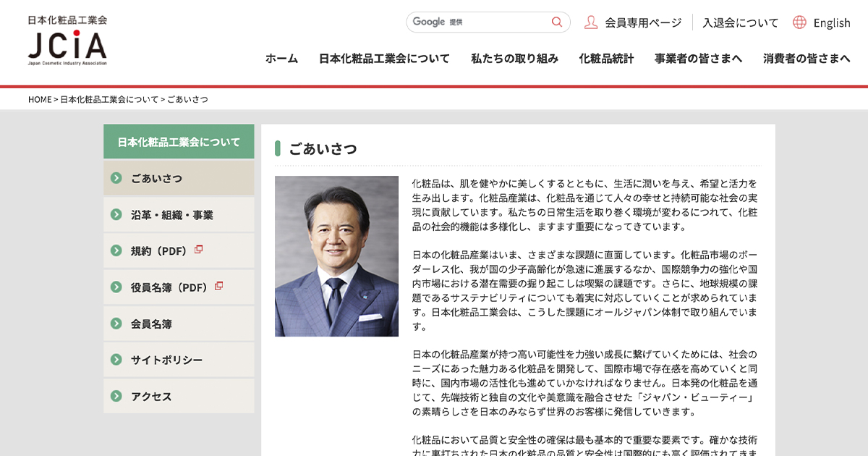This screenshot has width=868, height=456.
Task: Click the member page person icon
Action: pyautogui.click(x=591, y=22)
